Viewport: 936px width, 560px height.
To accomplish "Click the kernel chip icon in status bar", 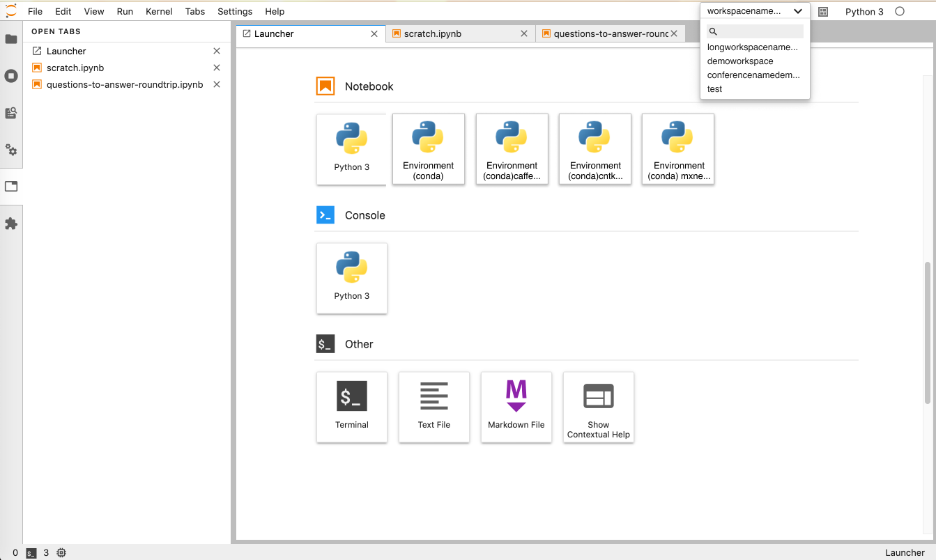I will [61, 553].
